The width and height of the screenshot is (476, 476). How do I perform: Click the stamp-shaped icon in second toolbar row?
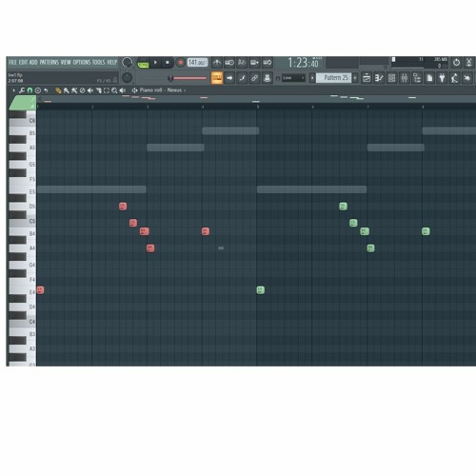click(268, 78)
